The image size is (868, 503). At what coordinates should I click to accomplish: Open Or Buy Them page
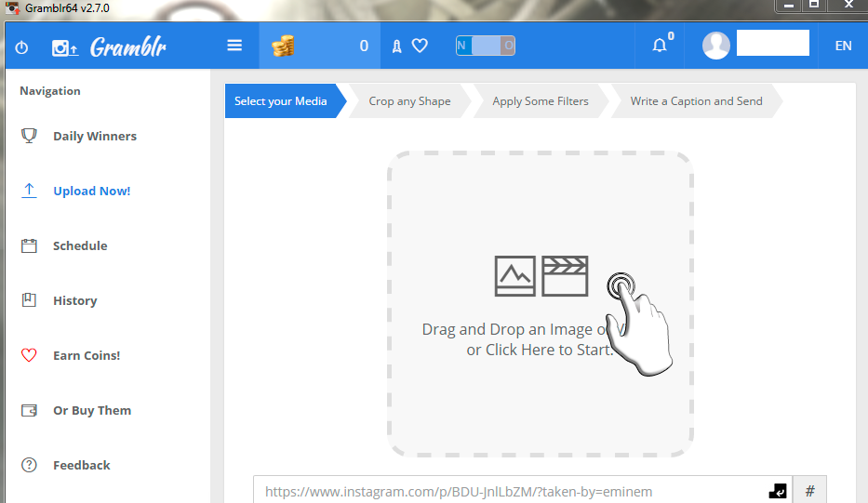(92, 411)
